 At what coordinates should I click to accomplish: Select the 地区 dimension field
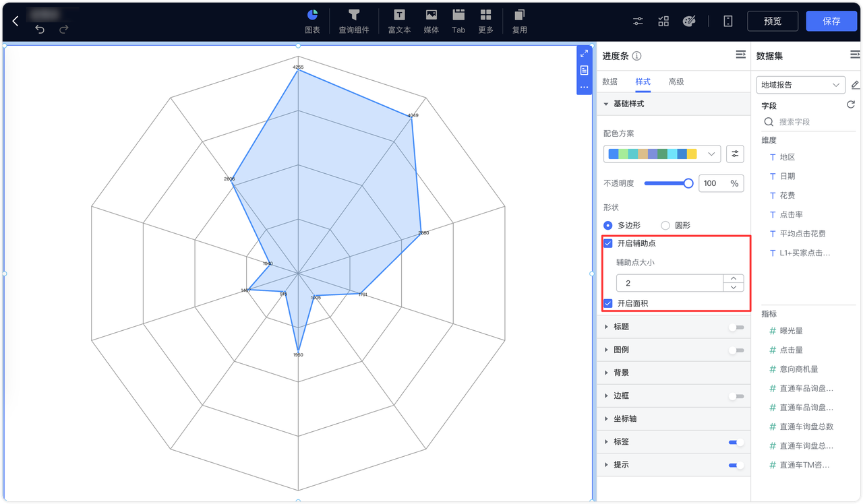click(787, 157)
